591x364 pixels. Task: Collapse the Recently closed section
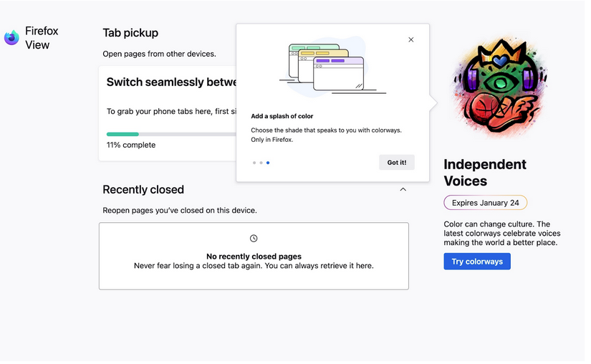click(403, 190)
